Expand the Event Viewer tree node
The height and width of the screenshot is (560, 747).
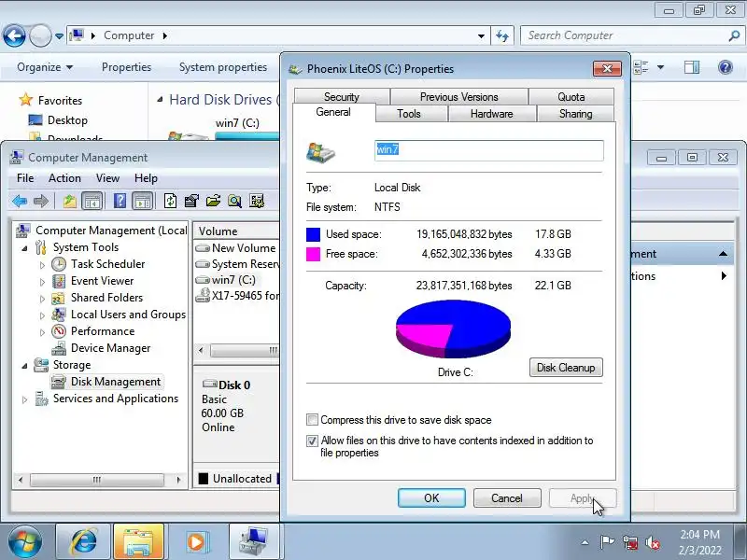click(x=42, y=282)
